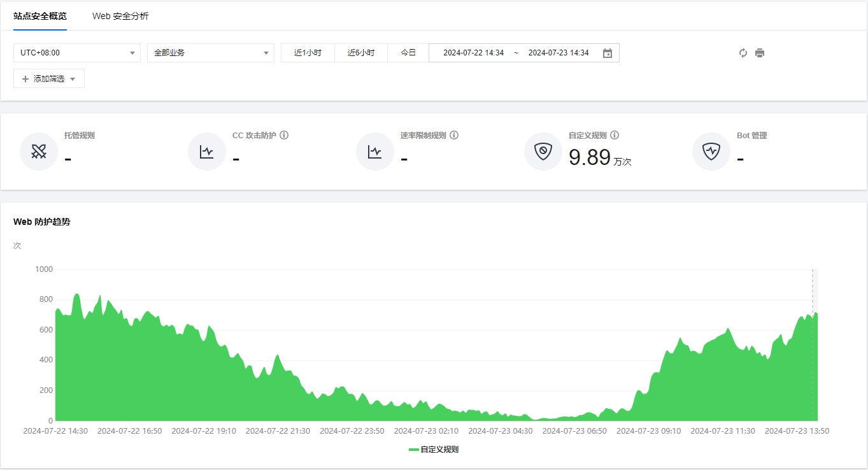This screenshot has width=868, height=470.
Task: Select the 近1小时 time range
Action: click(308, 53)
